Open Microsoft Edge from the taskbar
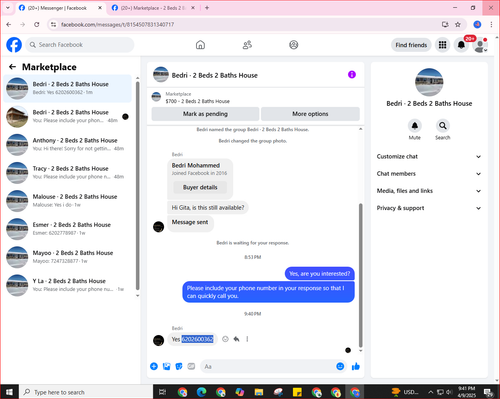Image resolution: width=500 pixels, height=399 pixels. 201,392
